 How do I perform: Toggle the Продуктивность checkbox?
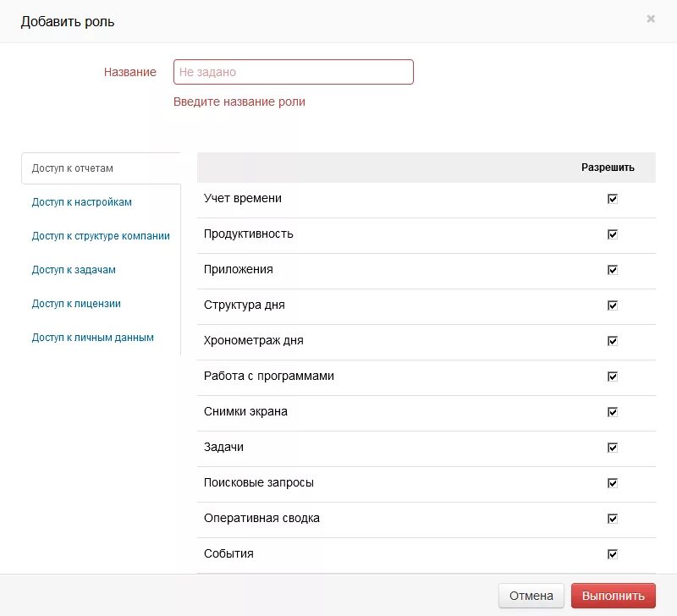coord(612,234)
